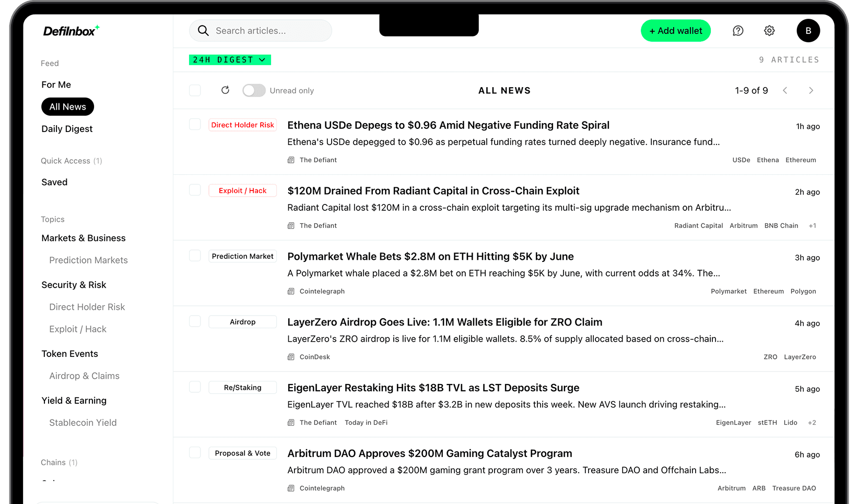Viewport: 857px width, 504px height.
Task: Open the search magnifier icon
Action: tap(203, 31)
